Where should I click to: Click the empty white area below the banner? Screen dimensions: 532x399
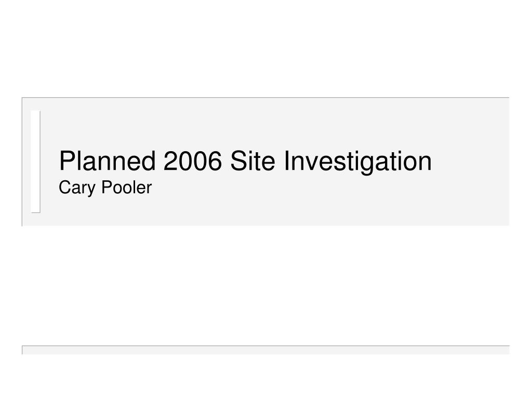266,285
